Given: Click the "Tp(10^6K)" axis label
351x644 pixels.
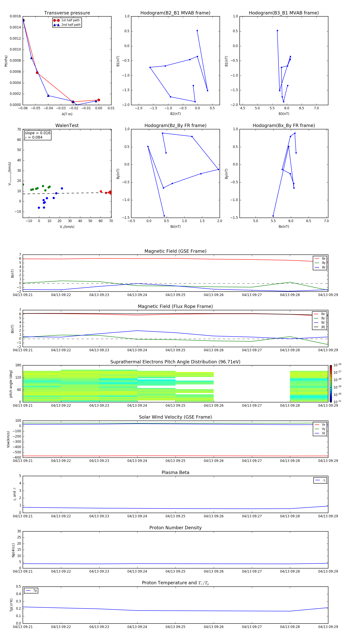Looking at the screenshot, I should pos(11,605).
